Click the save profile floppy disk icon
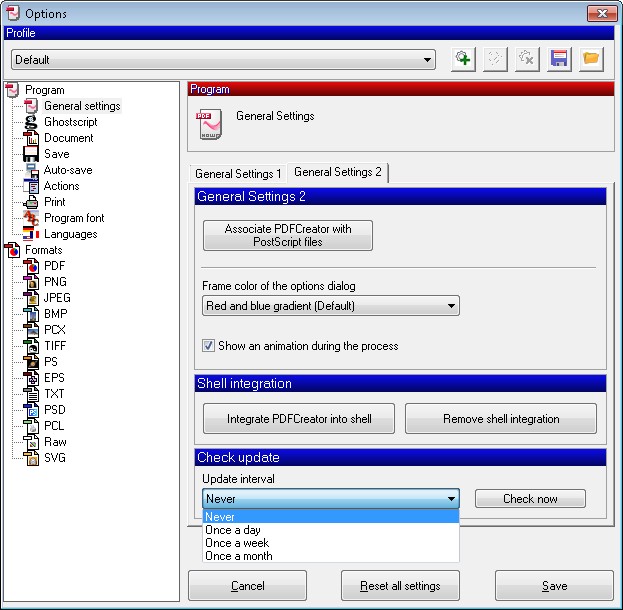 559,60
